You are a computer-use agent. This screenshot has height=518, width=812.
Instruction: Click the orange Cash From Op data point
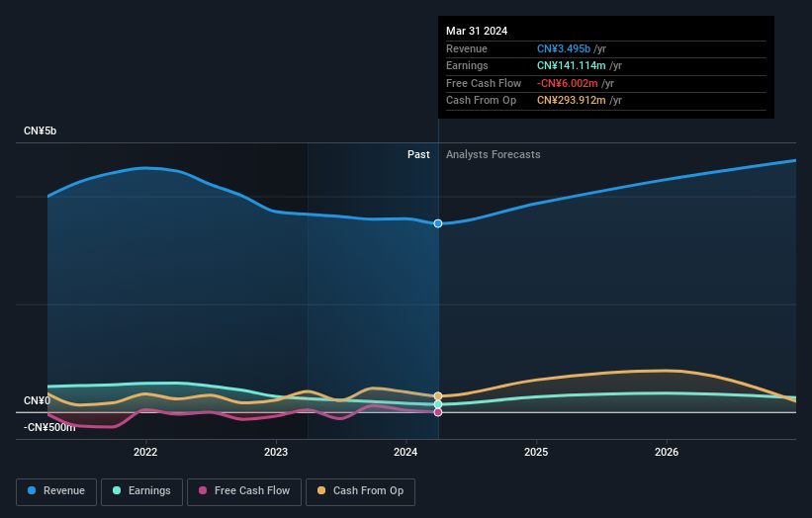[438, 395]
